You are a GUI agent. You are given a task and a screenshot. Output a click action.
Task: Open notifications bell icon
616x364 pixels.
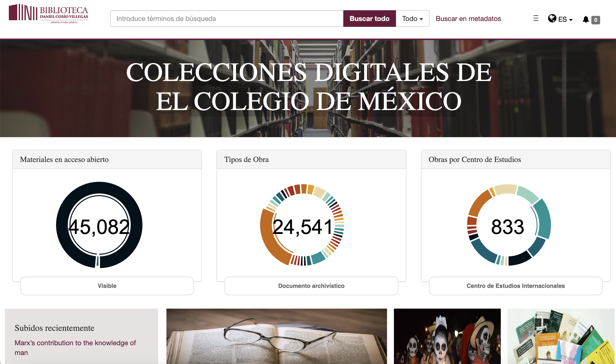[x=586, y=19]
